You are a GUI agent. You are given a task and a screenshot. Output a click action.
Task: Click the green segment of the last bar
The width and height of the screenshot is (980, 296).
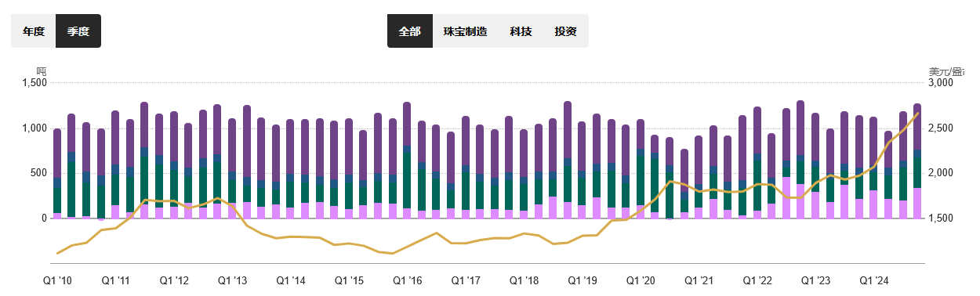point(917,172)
